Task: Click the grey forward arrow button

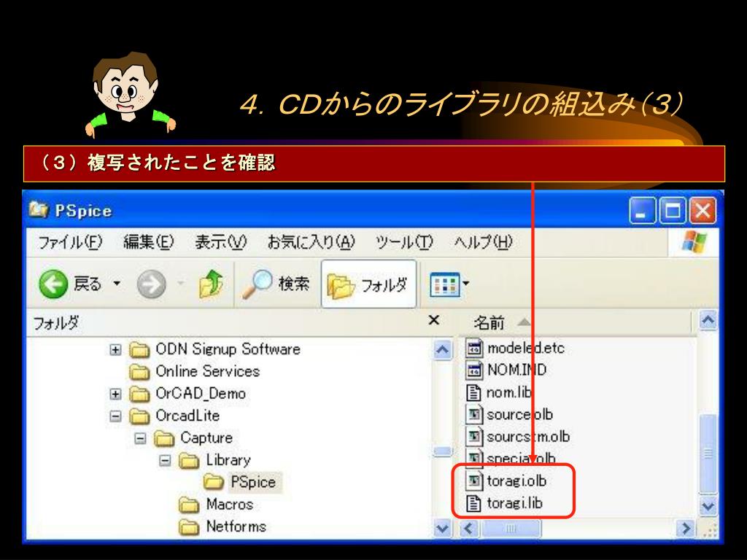Action: point(152,284)
